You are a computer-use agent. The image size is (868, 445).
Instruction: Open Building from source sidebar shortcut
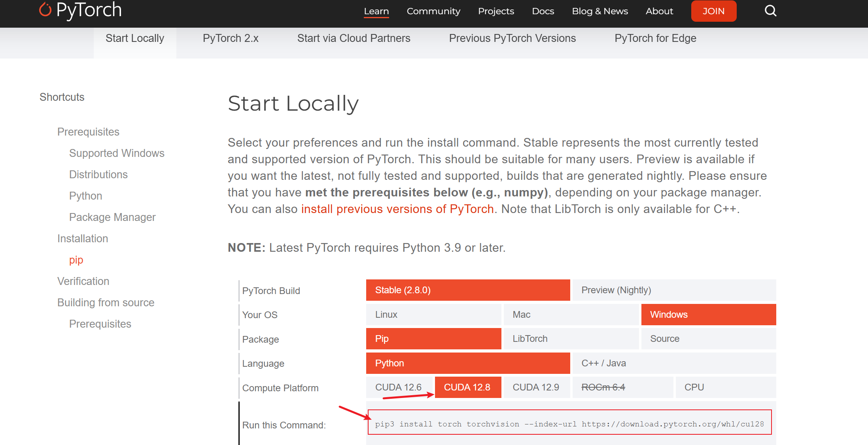(x=106, y=303)
